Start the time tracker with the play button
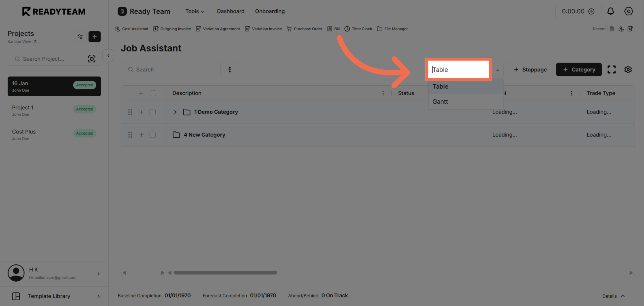The image size is (644, 306). pos(592,11)
